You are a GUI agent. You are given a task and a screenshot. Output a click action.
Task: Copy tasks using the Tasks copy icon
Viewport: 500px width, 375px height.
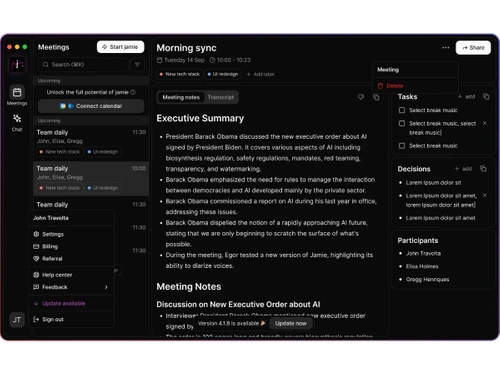pyautogui.click(x=486, y=97)
